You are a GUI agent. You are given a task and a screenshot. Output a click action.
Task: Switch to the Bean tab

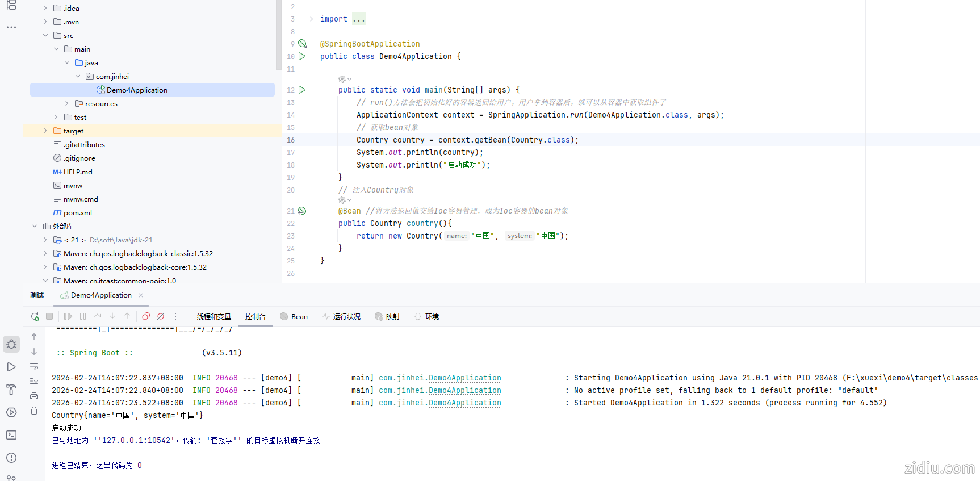pyautogui.click(x=294, y=317)
